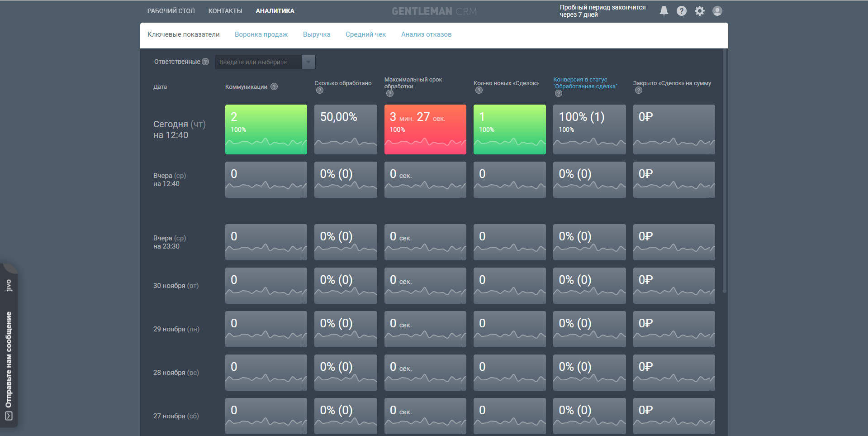
Task: Click Коммуникации card for 30 ноября
Action: tap(266, 286)
